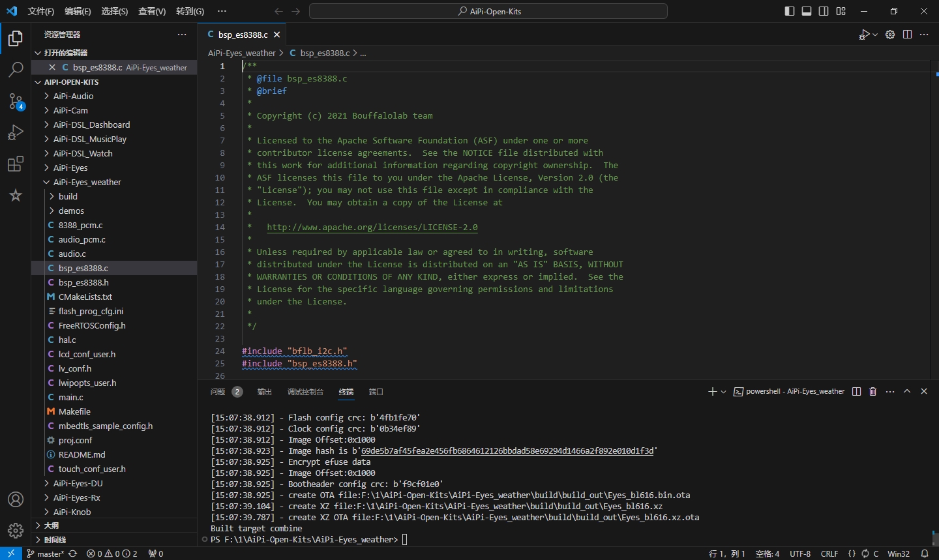Expand the AiPi-Audio folder
The height and width of the screenshot is (560, 939).
[114, 96]
